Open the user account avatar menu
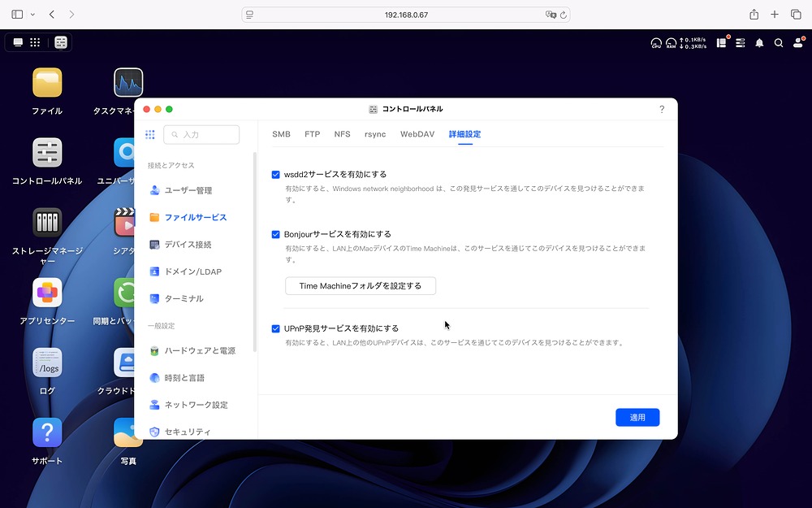812x508 pixels. (800, 42)
